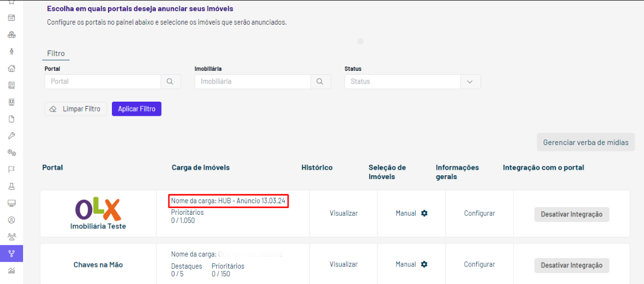The width and height of the screenshot is (644, 284).
Task: Click the Aplicar Filtro button
Action: pyautogui.click(x=137, y=109)
